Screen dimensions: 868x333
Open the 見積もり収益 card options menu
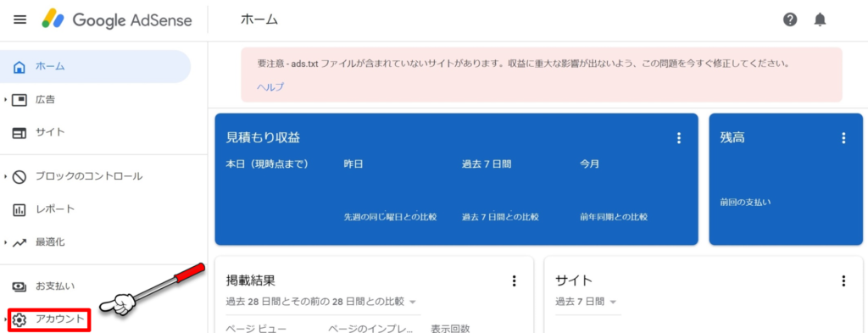tap(679, 138)
